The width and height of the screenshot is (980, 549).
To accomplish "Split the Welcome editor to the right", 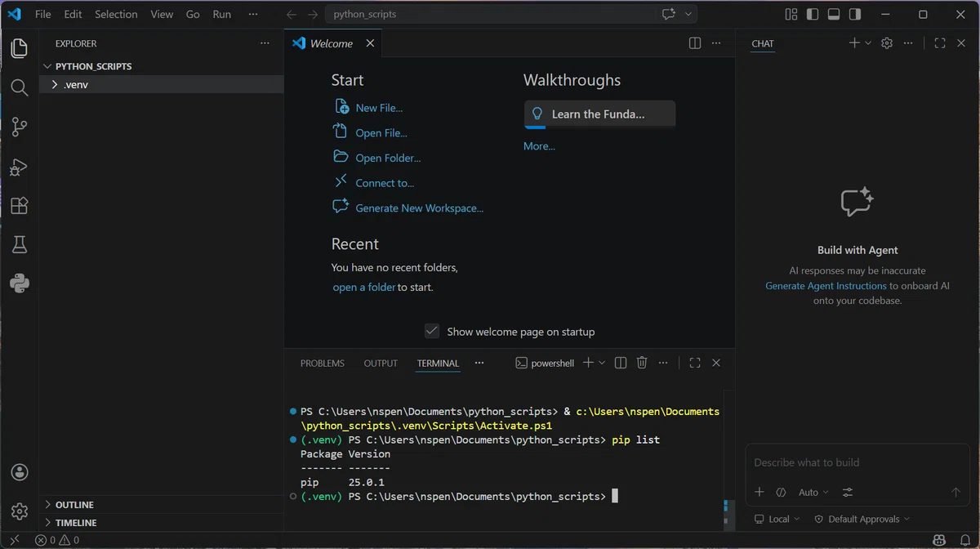I will point(695,43).
